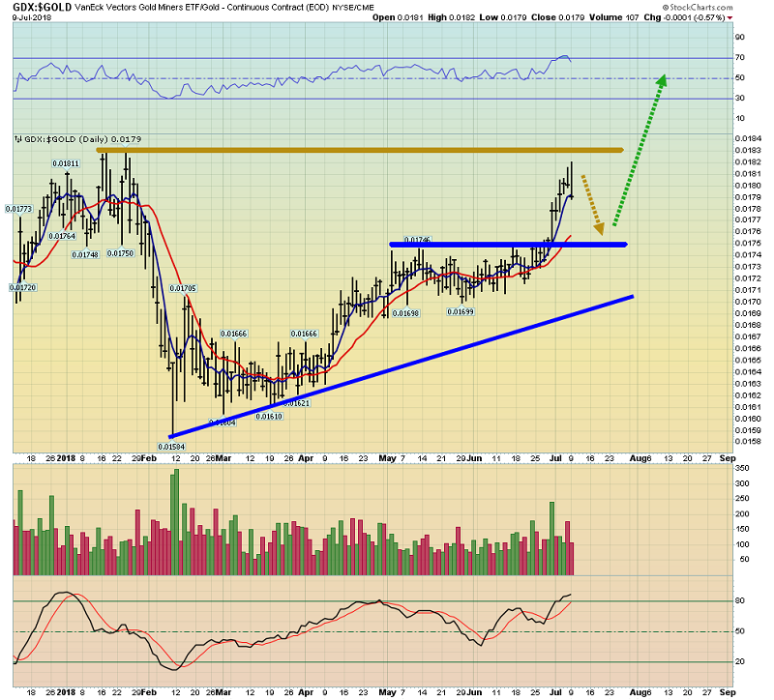Click the red down-triangle change indicator
This screenshot has width=774, height=700.
tap(730, 17)
